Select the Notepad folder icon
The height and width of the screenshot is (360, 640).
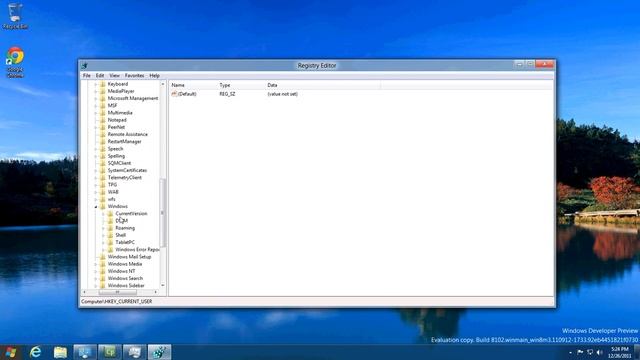103,120
